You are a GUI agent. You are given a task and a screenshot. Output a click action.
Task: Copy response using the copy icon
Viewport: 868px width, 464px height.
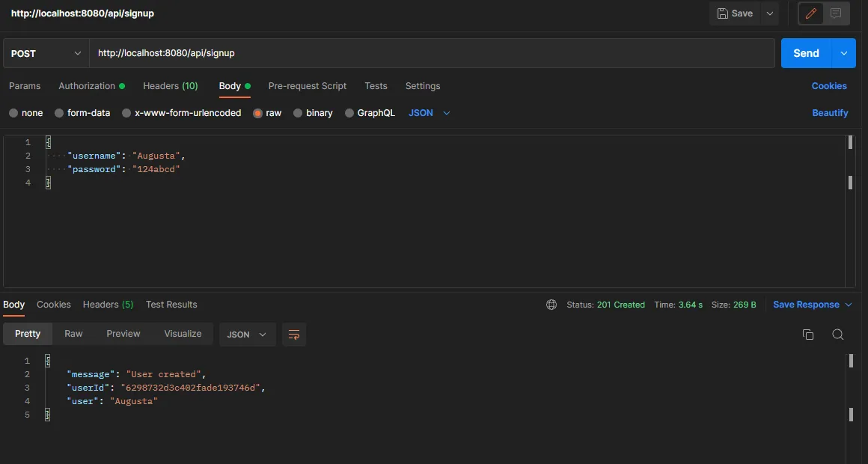coord(807,335)
